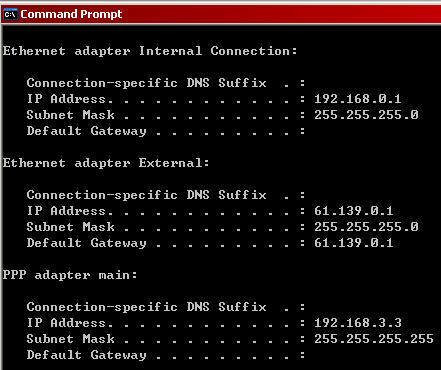Screen dimensions: 441x370
Task: Click the External adapter DNS Suffix label
Action: [147, 195]
